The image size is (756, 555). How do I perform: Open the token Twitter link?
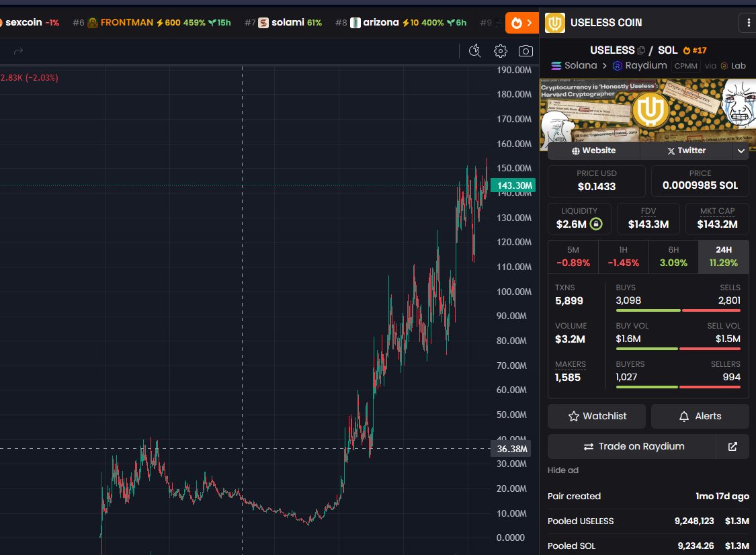[687, 151]
